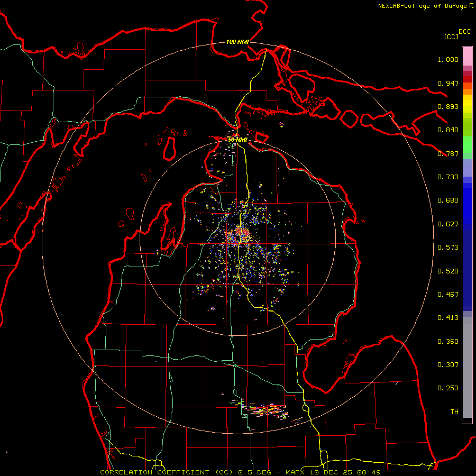
Task: Click the 50 NMI range ring label
Action: [237, 140]
